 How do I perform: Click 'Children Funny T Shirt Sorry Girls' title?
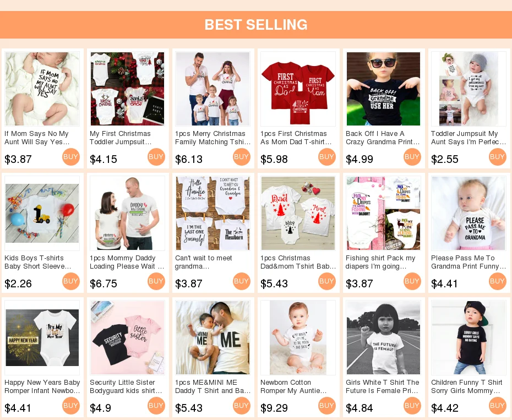[467, 386]
